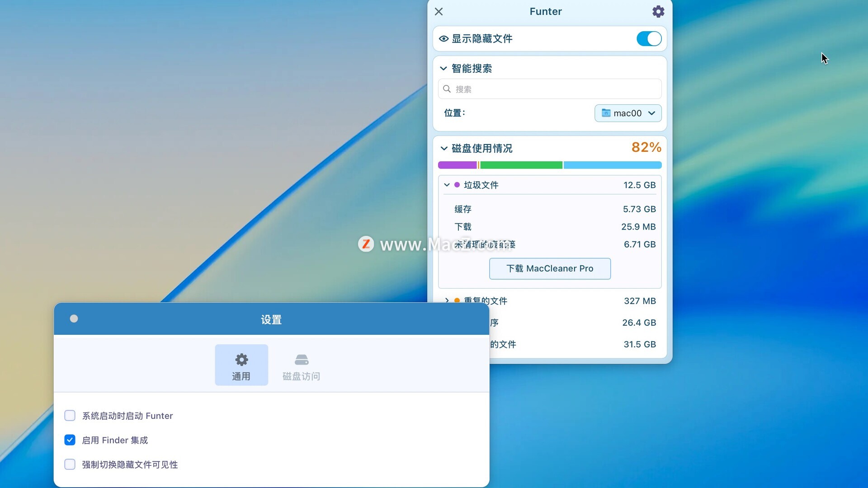
Task: Click the purple dot next to 垃圾文件
Action: [457, 185]
